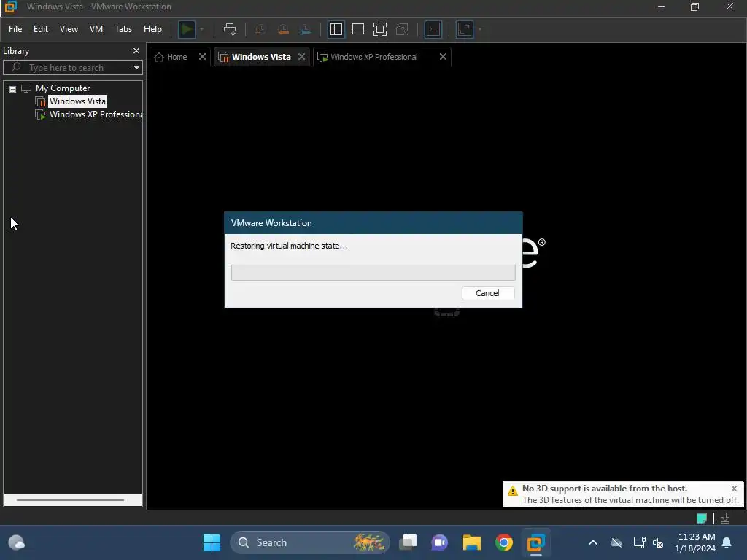The image size is (747, 560).
Task: Open the Edit menu
Action: pos(41,29)
